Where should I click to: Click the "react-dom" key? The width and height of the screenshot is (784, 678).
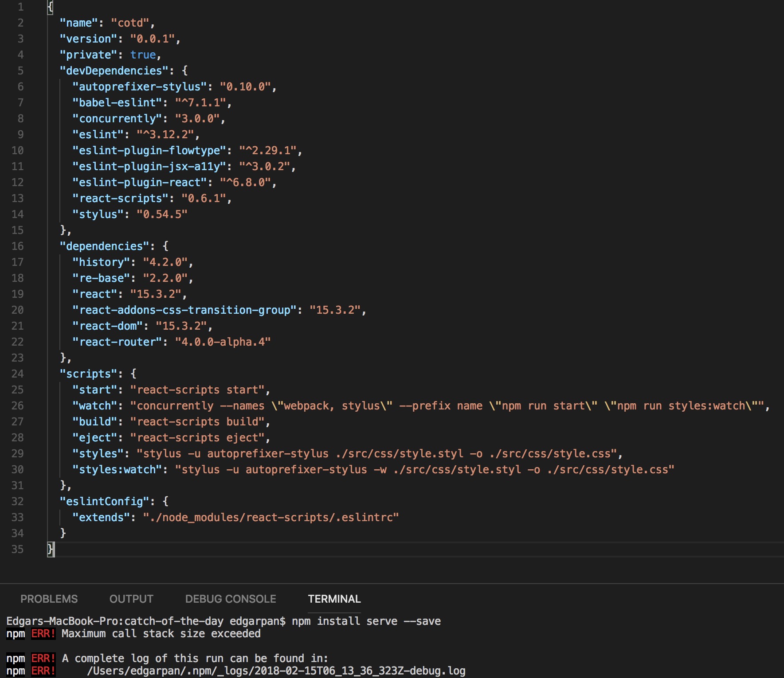108,326
